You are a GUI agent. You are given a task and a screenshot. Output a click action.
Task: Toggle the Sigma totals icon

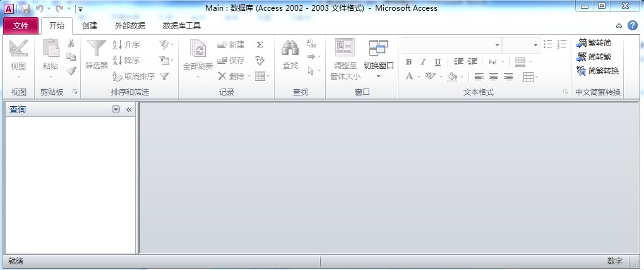coord(259,45)
